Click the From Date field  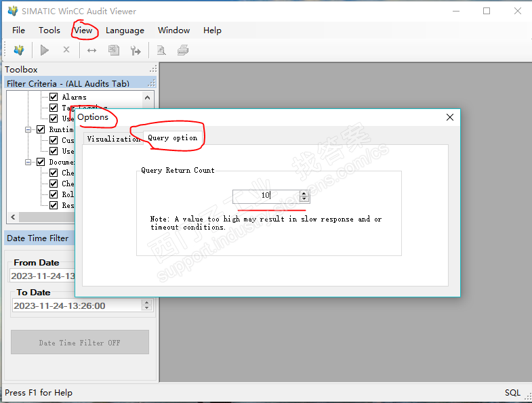click(x=43, y=276)
